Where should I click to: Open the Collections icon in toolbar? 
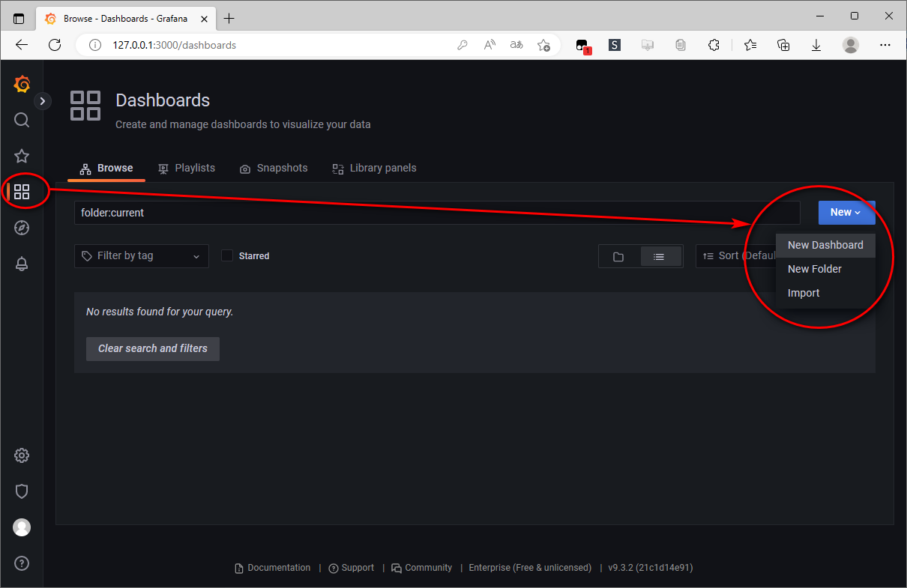coord(783,45)
